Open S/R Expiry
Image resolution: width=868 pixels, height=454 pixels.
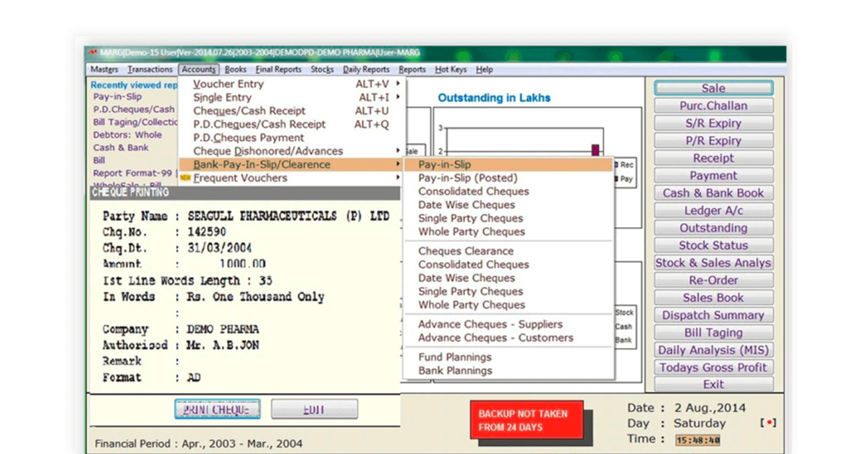[713, 123]
